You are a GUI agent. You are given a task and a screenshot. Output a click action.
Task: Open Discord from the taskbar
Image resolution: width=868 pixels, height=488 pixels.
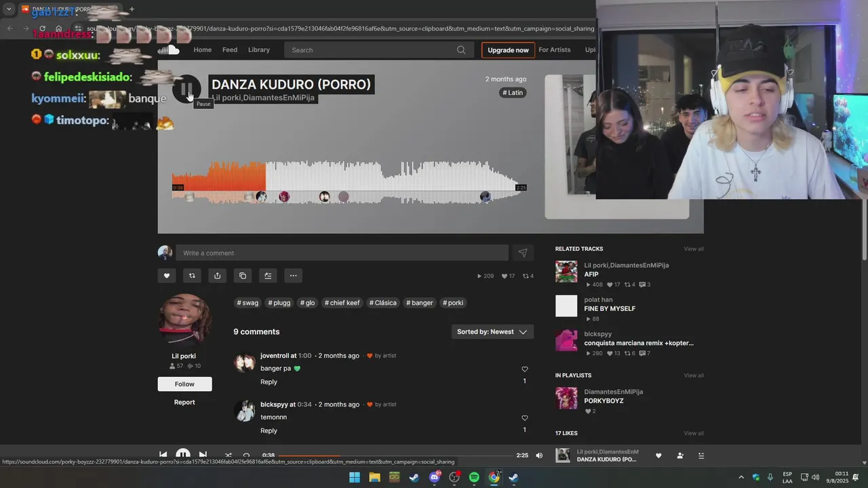[434, 477]
